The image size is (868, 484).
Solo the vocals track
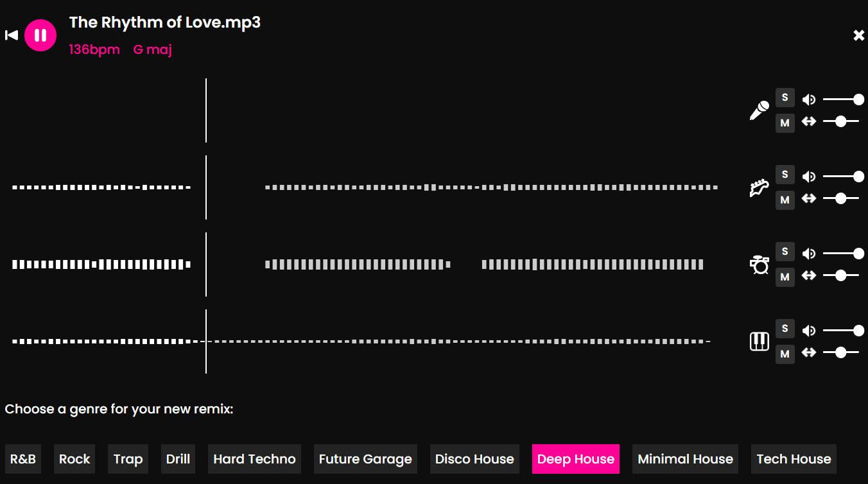click(785, 98)
